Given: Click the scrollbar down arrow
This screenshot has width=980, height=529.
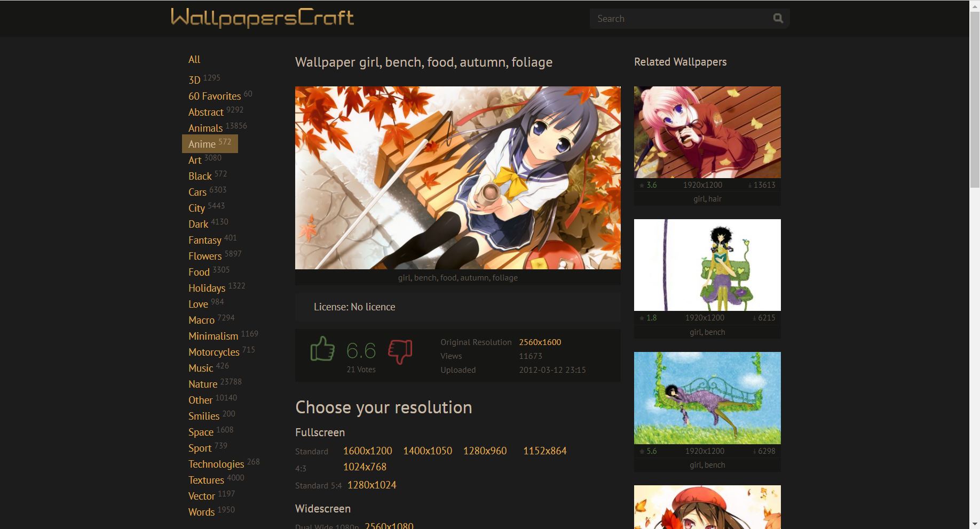Looking at the screenshot, I should (x=975, y=524).
